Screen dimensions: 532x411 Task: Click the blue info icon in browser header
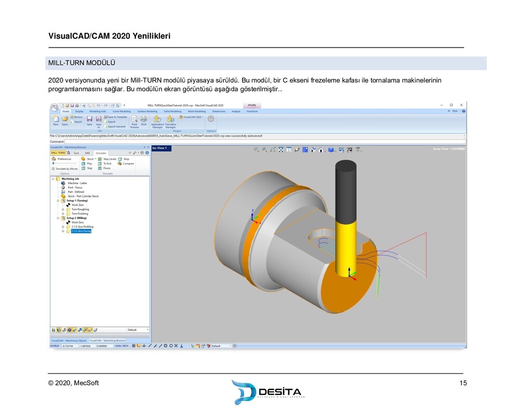click(x=147, y=153)
